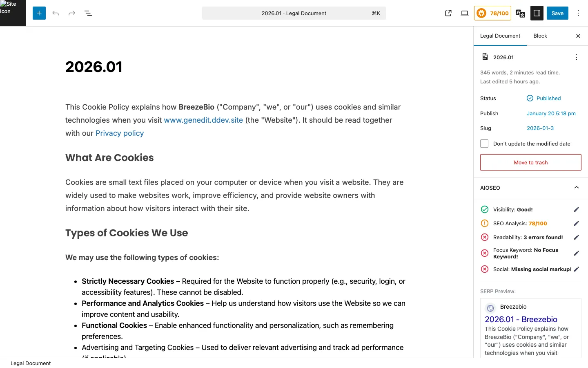Open the AIOSEO 78/100 score button
The height and width of the screenshot is (368, 588).
492,13
